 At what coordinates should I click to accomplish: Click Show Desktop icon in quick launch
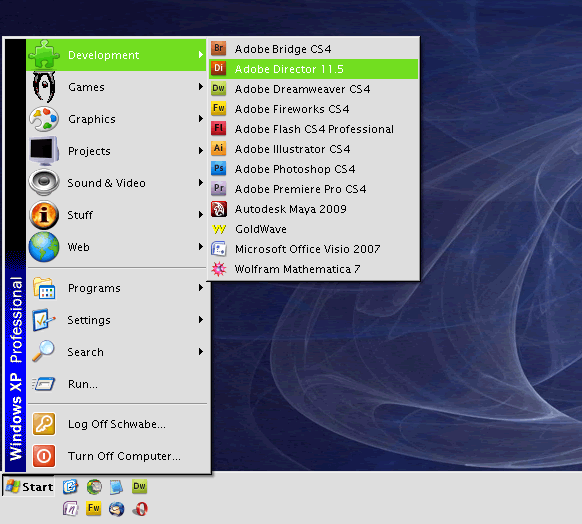click(70, 487)
